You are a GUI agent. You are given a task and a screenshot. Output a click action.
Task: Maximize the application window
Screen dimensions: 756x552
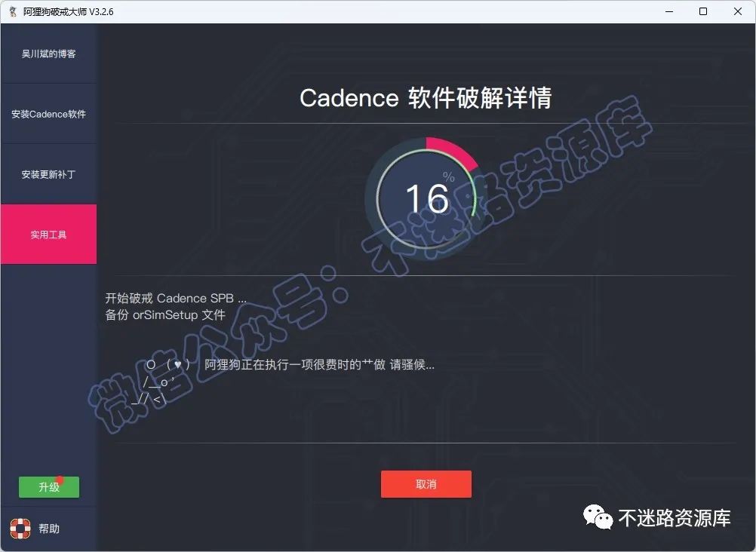[x=703, y=11]
